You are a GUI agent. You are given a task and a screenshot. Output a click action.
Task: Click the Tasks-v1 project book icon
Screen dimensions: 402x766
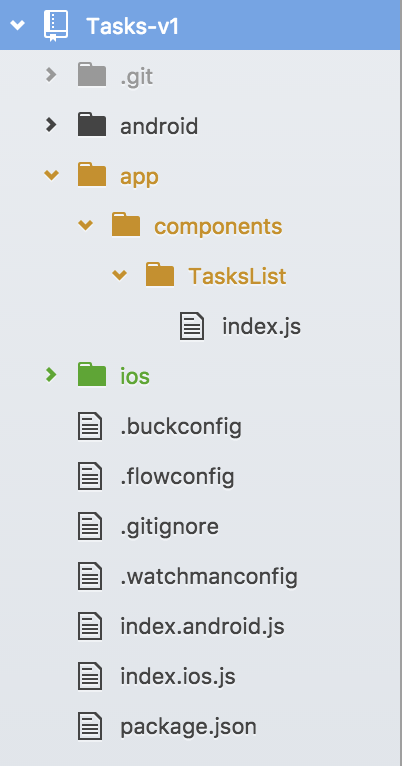[56, 25]
